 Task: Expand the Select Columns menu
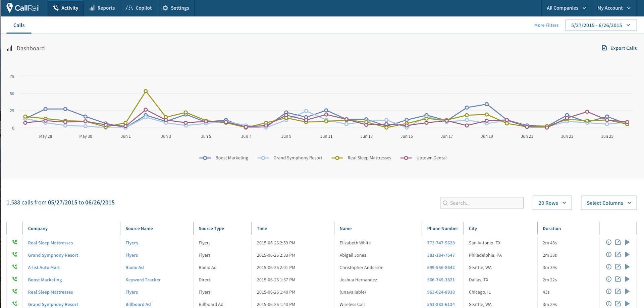coord(608,203)
